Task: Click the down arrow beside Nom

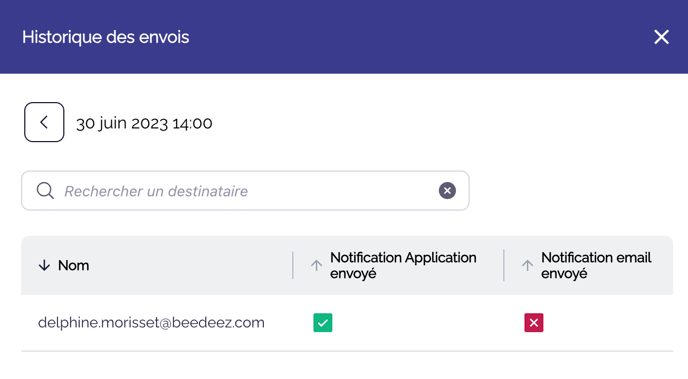Action: [x=44, y=265]
